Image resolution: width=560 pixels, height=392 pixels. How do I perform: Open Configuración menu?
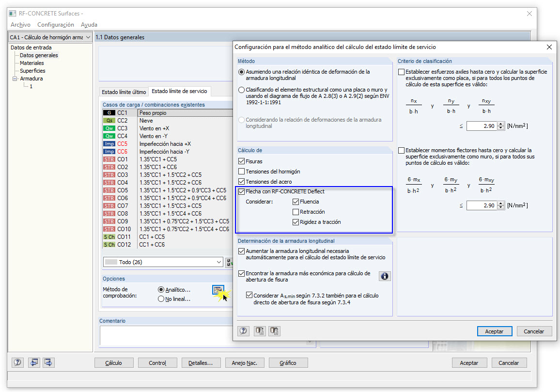click(56, 25)
